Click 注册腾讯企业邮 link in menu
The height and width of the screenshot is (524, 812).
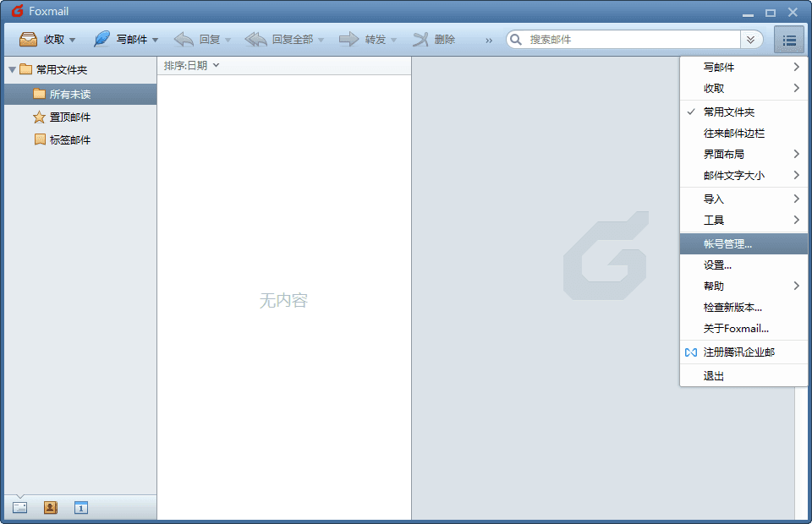(x=738, y=352)
